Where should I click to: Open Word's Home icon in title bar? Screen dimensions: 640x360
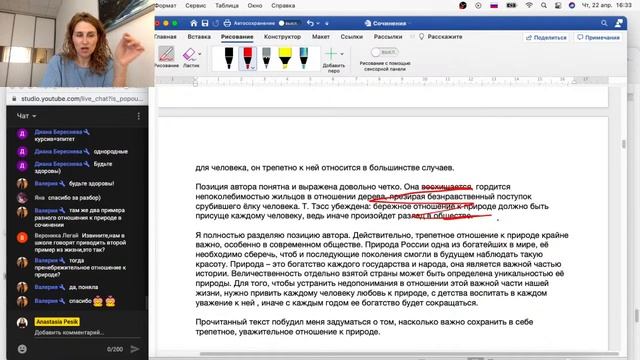click(x=194, y=23)
